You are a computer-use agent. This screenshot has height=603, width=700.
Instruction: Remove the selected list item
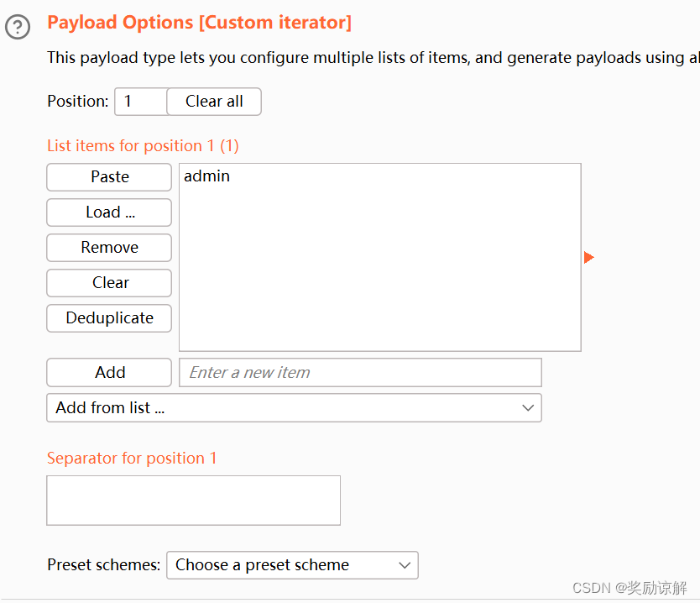tap(109, 248)
